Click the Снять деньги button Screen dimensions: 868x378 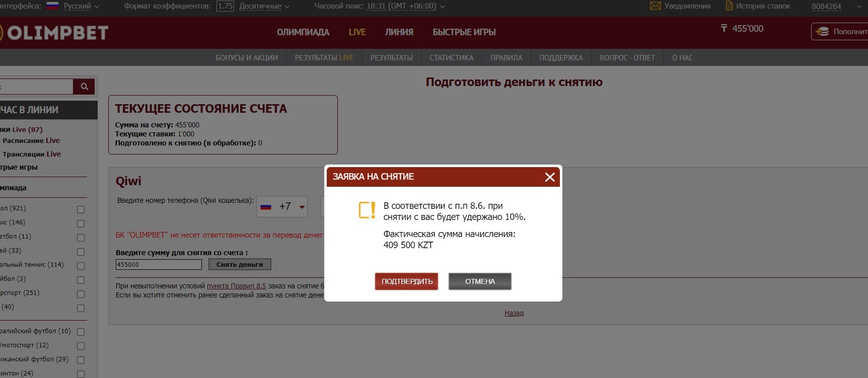pos(240,264)
